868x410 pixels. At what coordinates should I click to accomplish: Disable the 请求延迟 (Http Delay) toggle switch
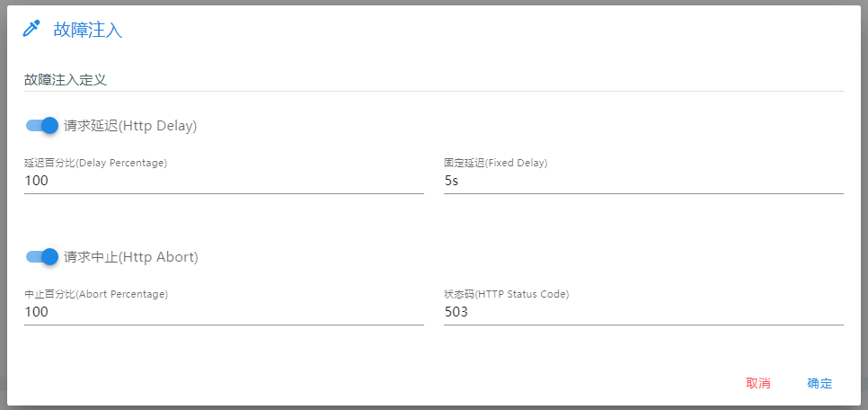pos(42,126)
